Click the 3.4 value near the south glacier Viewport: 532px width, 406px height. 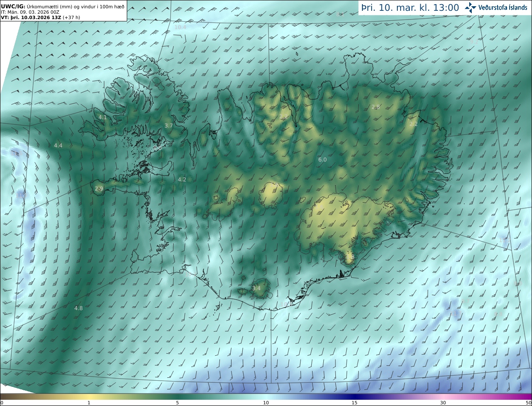(x=256, y=289)
